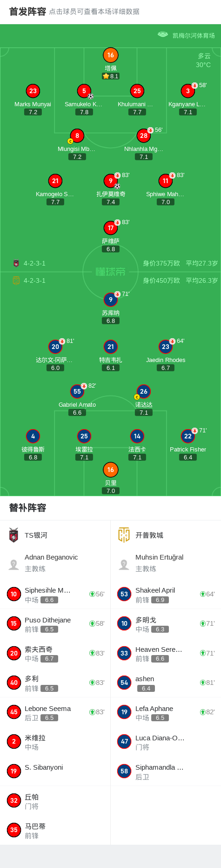The height and width of the screenshot is (868, 221).
Task: Select Marks Munyai number 23 badge
Action: [33, 91]
